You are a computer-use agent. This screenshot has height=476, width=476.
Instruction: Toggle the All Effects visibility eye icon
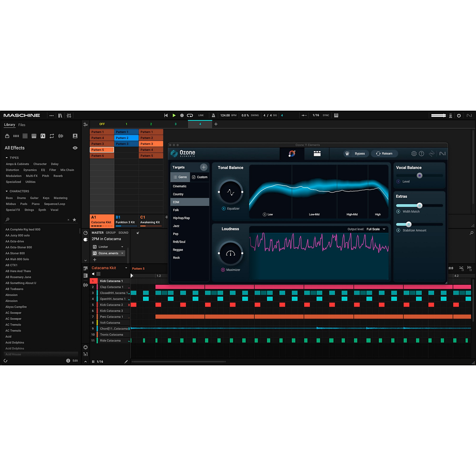[x=75, y=148]
